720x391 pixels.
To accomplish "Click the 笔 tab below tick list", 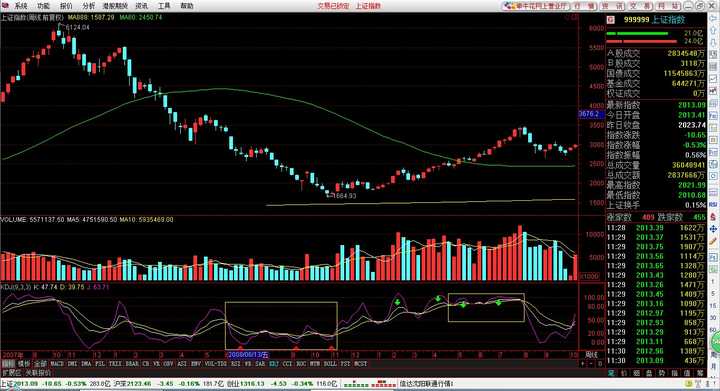I will (x=612, y=373).
